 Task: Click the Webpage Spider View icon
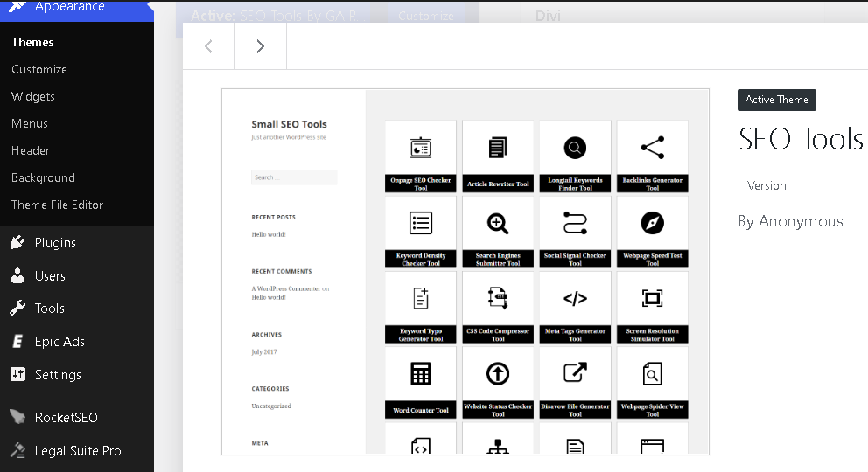[x=652, y=373]
